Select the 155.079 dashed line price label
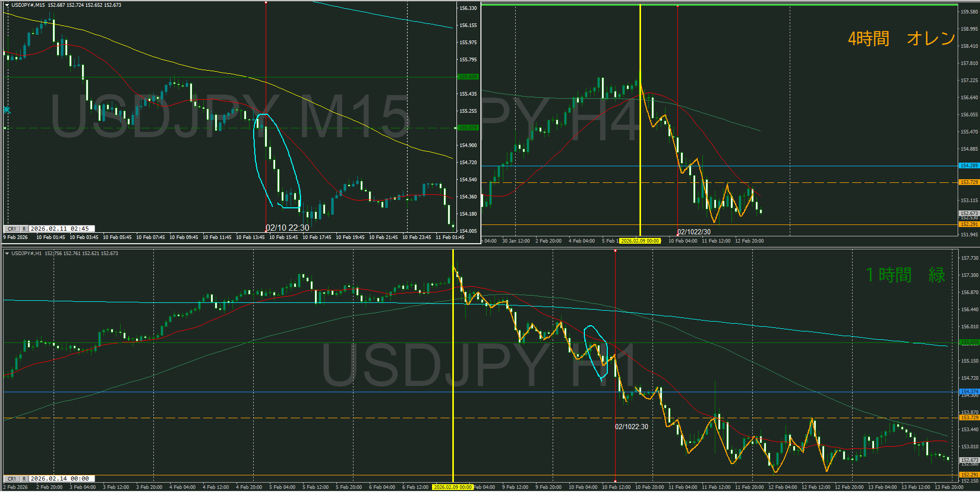This screenshot has width=980, height=492. (x=467, y=128)
